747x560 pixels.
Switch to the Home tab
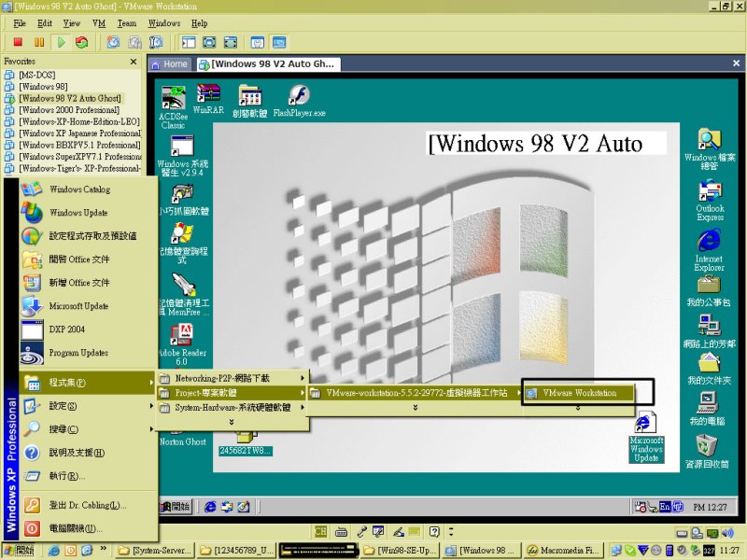[170, 64]
